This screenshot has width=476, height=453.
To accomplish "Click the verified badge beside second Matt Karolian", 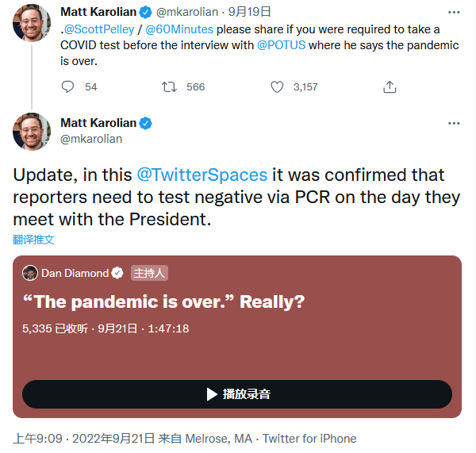I will tap(146, 123).
